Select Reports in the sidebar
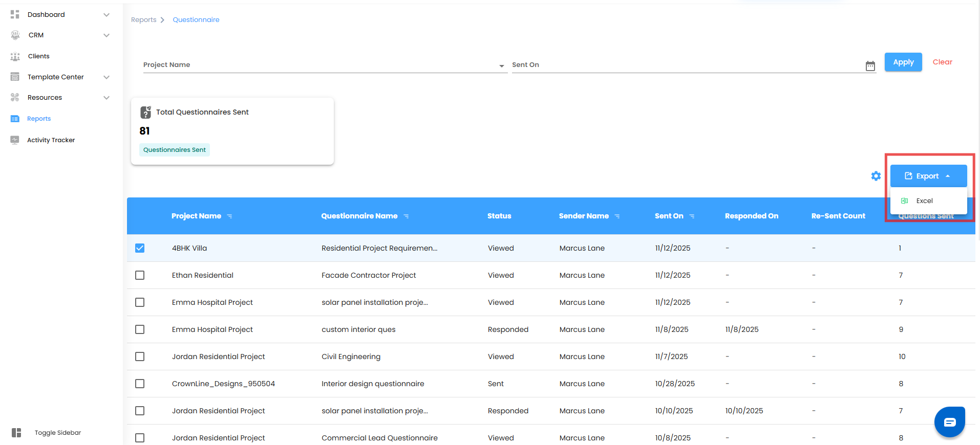This screenshot has width=980, height=445. (x=39, y=119)
